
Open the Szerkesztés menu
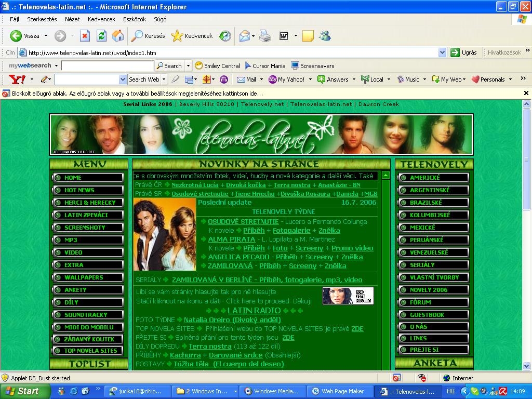point(42,19)
